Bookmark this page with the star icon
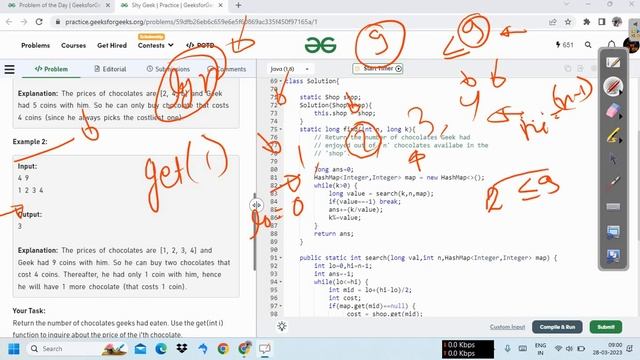This screenshot has height=360, width=640. 568,22
